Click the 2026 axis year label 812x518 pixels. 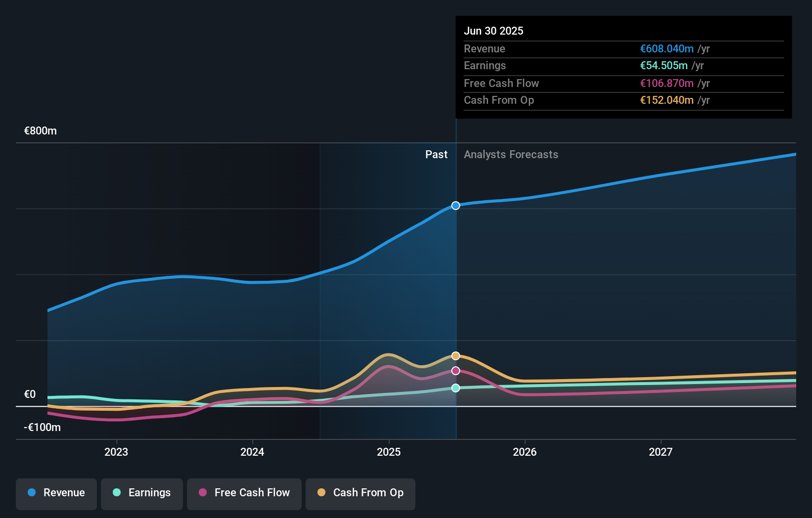(525, 452)
